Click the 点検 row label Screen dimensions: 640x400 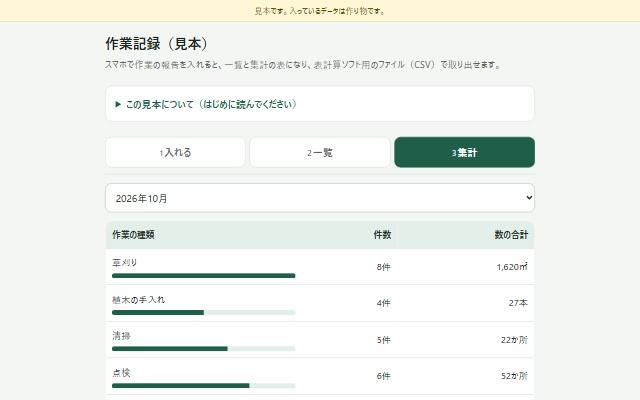[121, 373]
